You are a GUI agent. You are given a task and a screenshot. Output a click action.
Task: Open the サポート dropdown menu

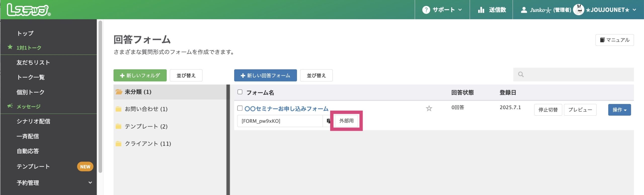click(442, 10)
